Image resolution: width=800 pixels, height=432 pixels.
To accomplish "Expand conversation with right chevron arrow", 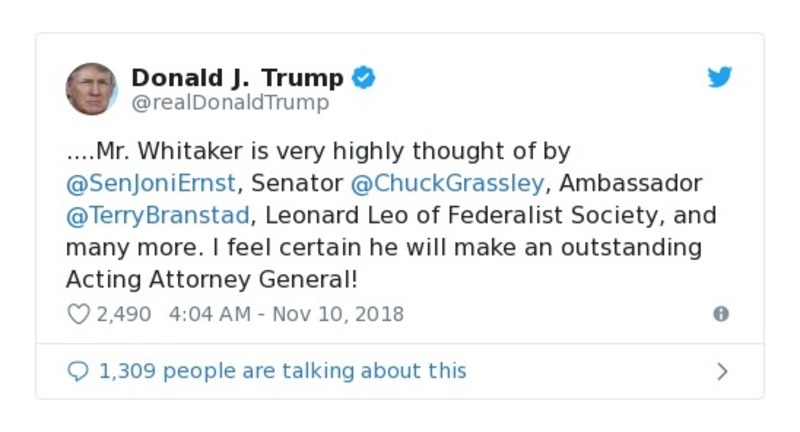I will point(722,372).
